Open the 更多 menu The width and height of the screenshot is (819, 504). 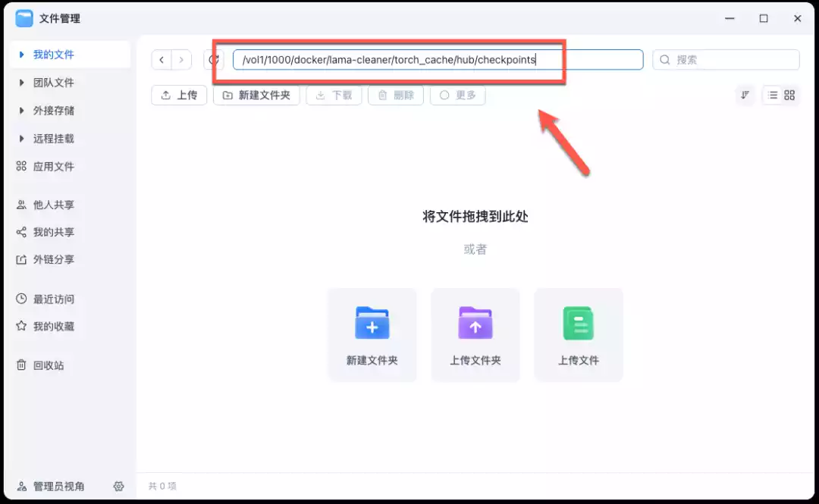tap(458, 95)
